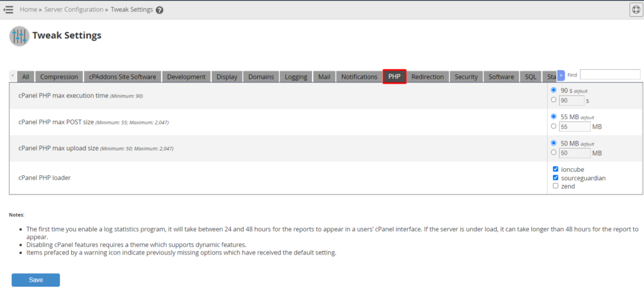The width and height of the screenshot is (644, 291).
Task: Switch to the All tab
Action: [x=25, y=77]
